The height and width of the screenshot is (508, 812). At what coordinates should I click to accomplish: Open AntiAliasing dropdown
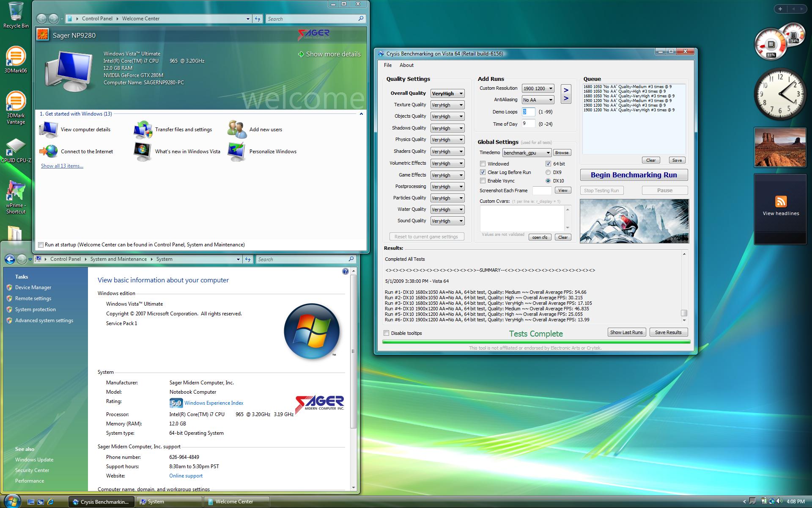pos(538,100)
